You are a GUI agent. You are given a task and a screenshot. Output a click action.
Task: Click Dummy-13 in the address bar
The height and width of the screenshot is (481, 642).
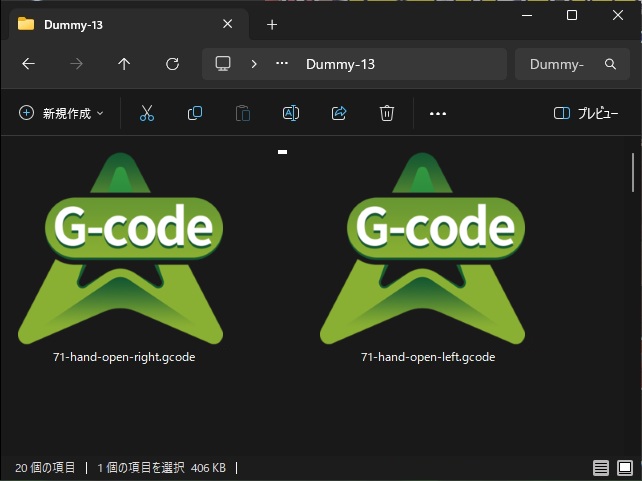(x=340, y=64)
